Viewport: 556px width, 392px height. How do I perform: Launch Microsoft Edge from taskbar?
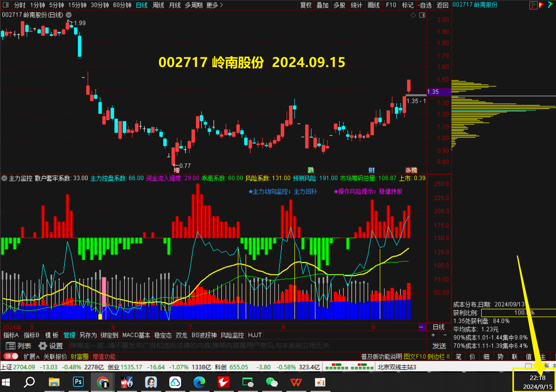(x=199, y=382)
